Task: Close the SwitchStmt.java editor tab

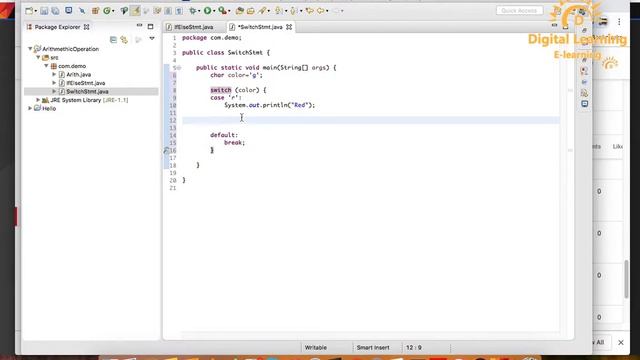Action: (x=289, y=27)
